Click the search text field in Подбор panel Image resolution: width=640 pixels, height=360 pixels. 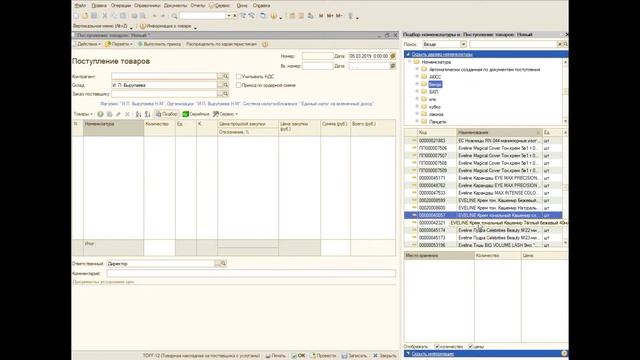click(x=513, y=44)
